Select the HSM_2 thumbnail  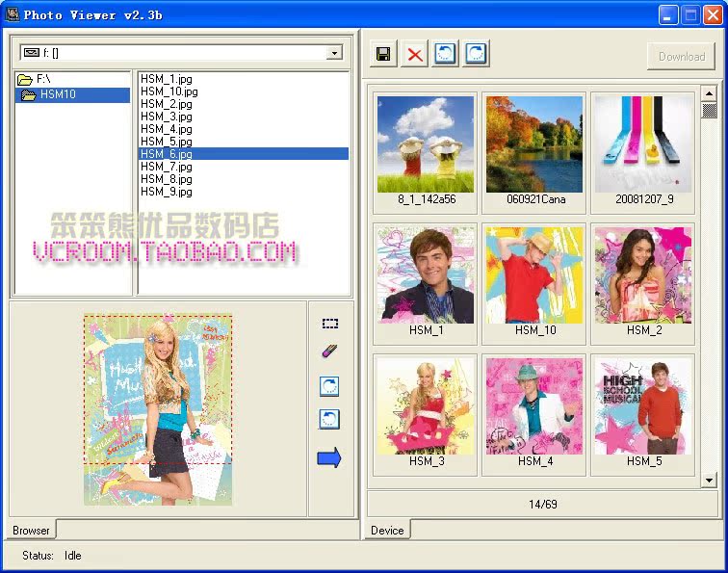(643, 284)
